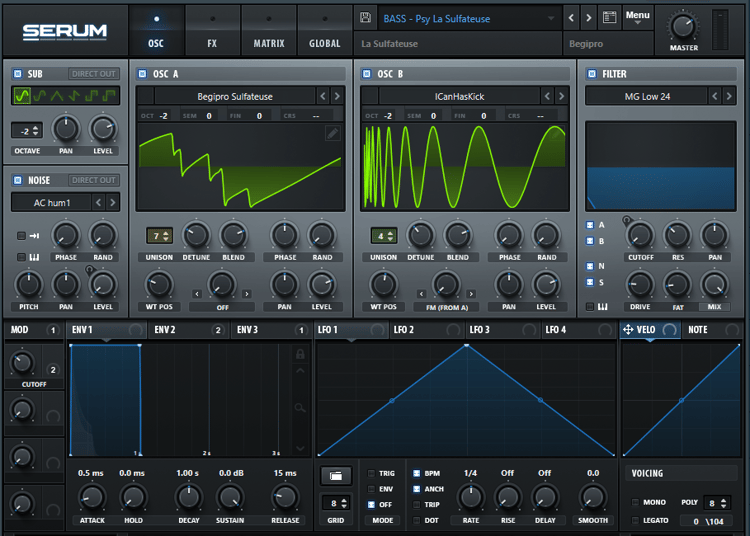The height and width of the screenshot is (536, 750).
Task: Toggle the SUB oscillator on/off
Action: point(18,74)
